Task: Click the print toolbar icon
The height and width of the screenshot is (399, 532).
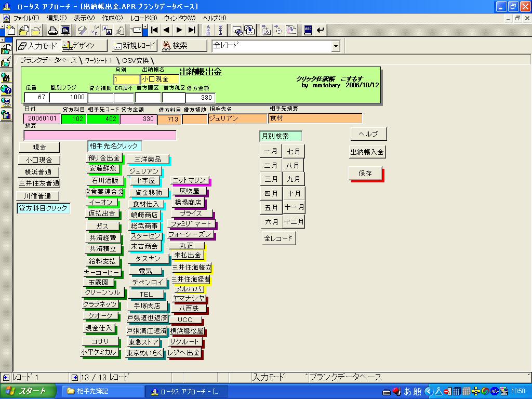Action: pos(52,30)
